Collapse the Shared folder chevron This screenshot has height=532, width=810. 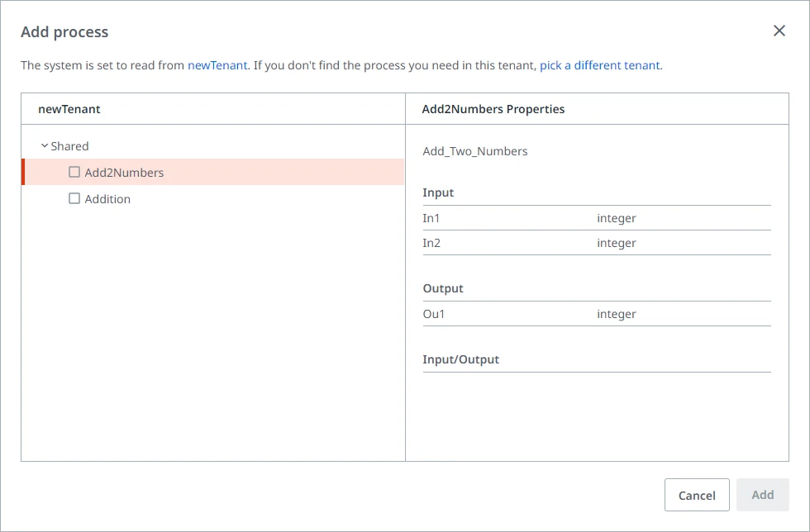[x=45, y=146]
